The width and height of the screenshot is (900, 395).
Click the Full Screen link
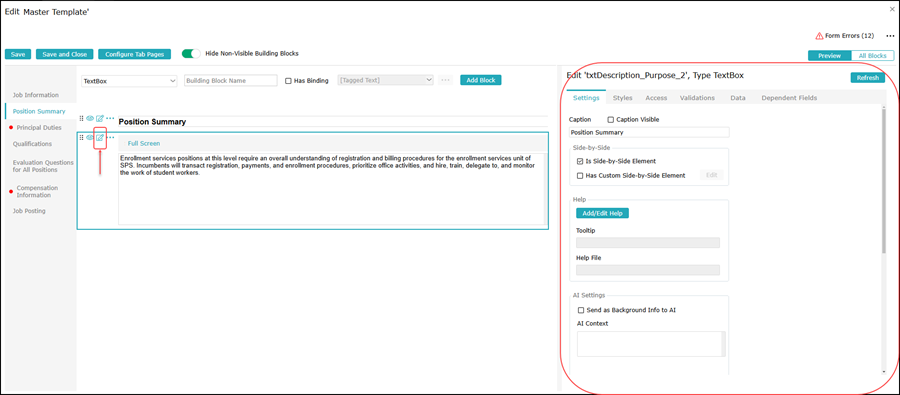point(144,144)
